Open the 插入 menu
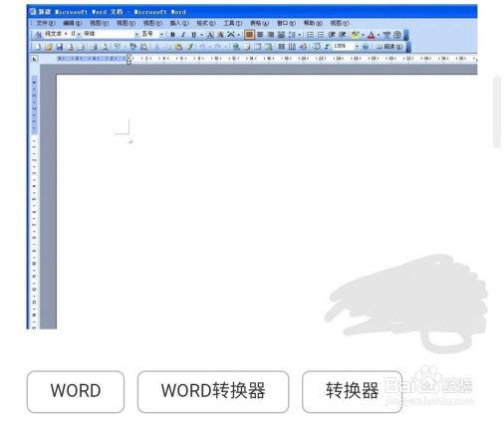 pos(179,23)
